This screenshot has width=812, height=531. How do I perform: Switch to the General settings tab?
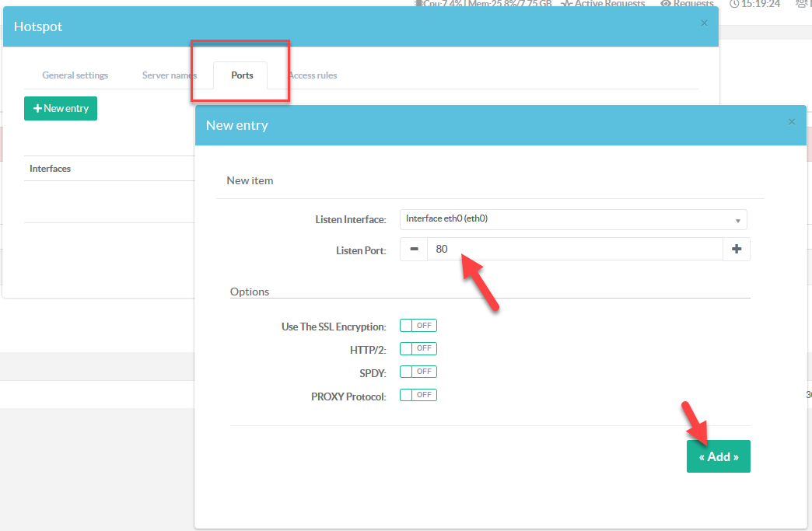coord(75,75)
